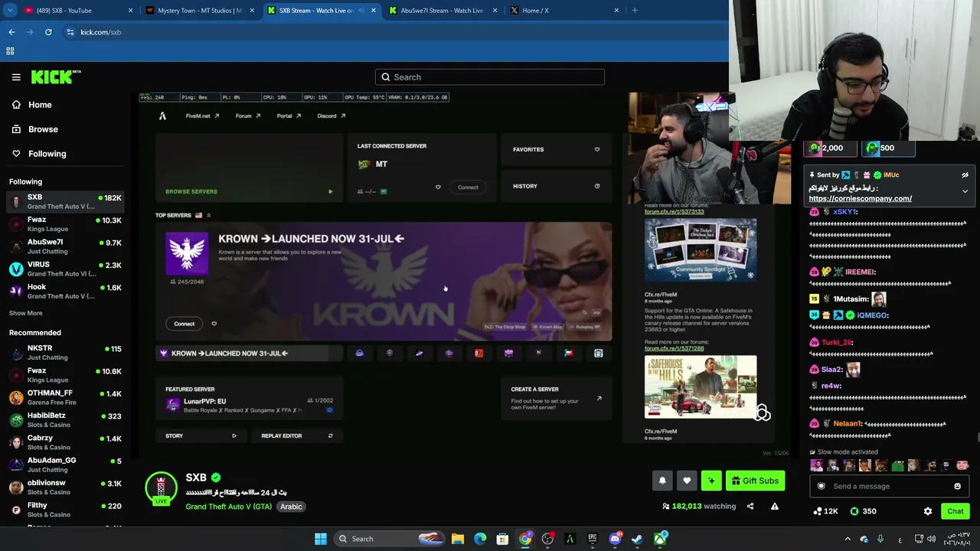Click the Arabic language tag
980x551 pixels.
click(x=291, y=507)
